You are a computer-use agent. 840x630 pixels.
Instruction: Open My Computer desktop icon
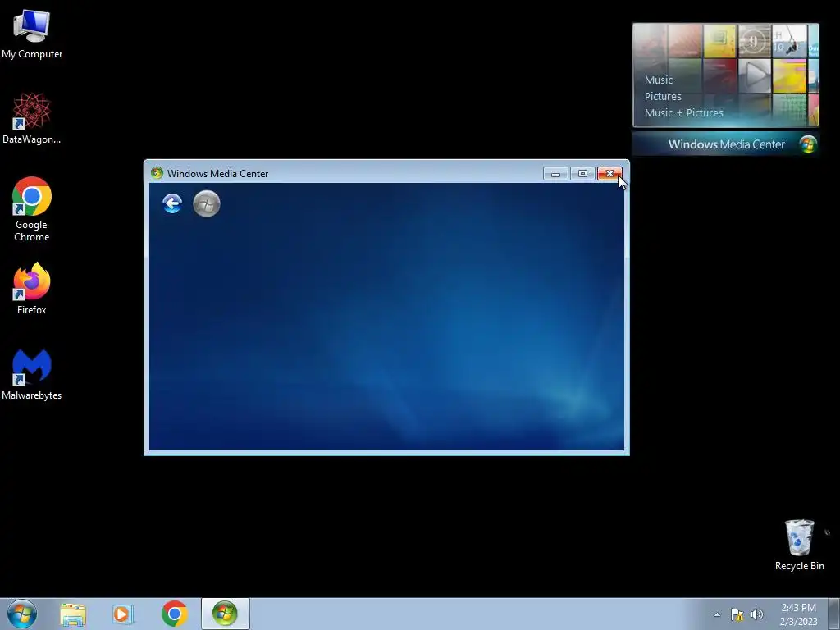point(32,34)
